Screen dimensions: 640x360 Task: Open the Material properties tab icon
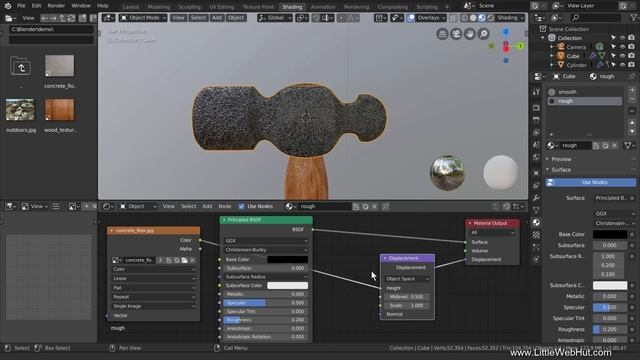pyautogui.click(x=536, y=222)
